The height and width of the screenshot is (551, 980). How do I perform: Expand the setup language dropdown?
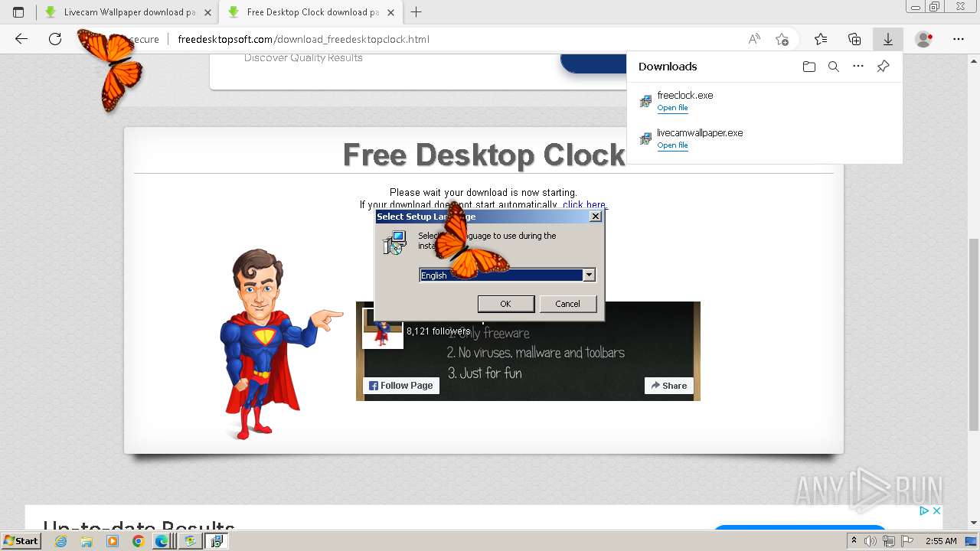[589, 275]
